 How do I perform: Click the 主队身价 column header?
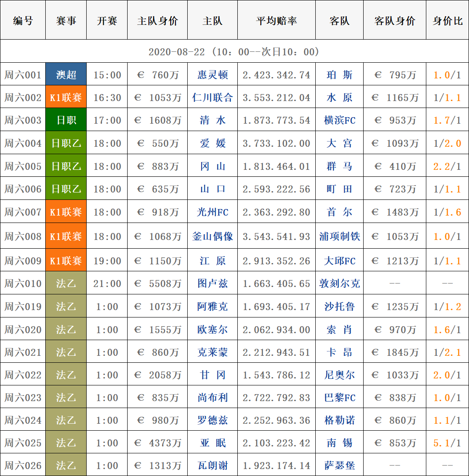click(x=158, y=21)
